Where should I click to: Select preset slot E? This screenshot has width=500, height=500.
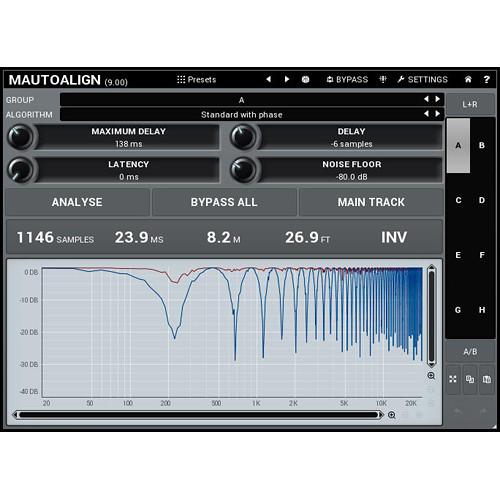tap(458, 255)
